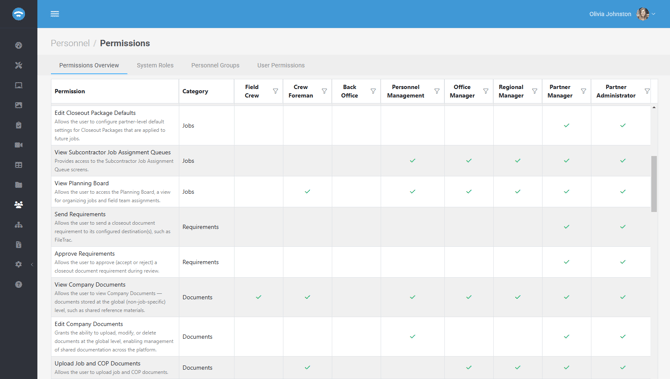The height and width of the screenshot is (379, 670).
Task: Open the dashboard gauge icon in the sidebar
Action: click(18, 45)
